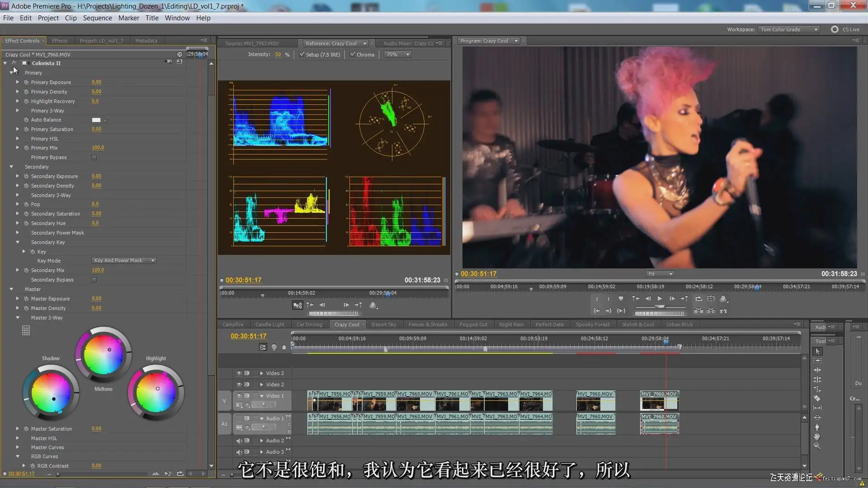Click the Lift button in Program monitor
The width and height of the screenshot is (868, 488).
click(x=698, y=311)
